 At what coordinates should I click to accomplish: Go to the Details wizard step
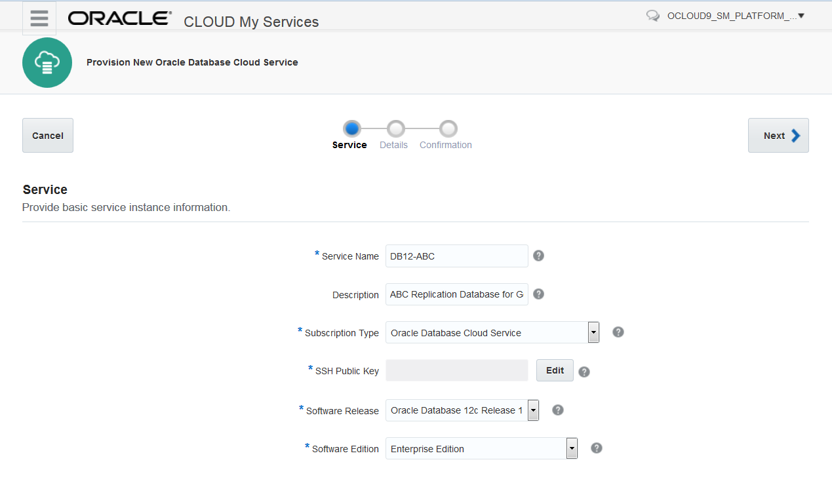[x=395, y=128]
